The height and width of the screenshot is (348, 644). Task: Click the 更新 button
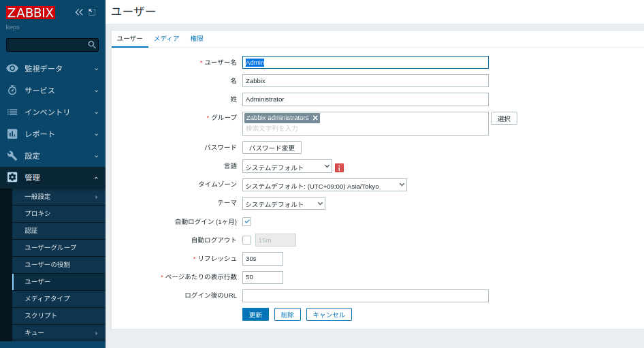point(255,315)
